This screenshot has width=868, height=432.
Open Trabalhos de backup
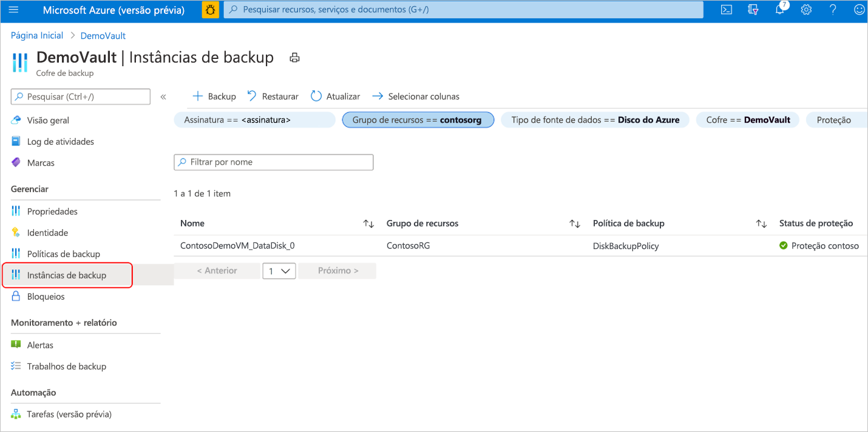coord(66,366)
